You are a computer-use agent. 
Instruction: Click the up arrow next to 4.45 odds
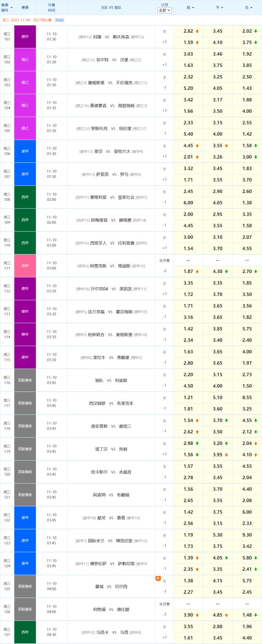[197, 146]
